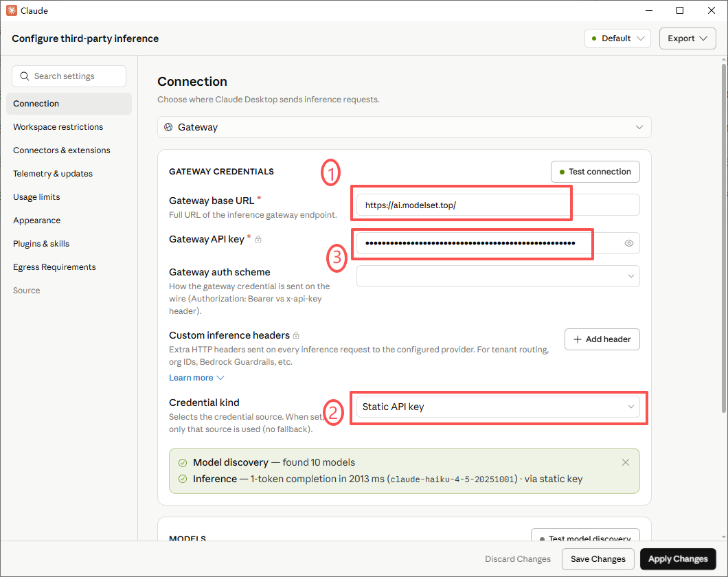Click 'claude-haiku-4-5-20251001' model name text
728x577 pixels.
[x=452, y=479]
